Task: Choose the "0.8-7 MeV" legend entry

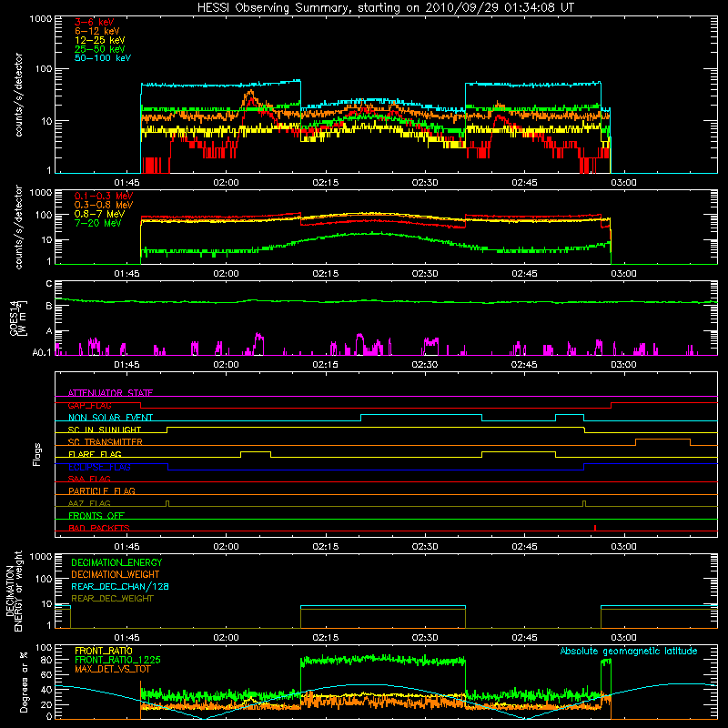Action: point(99,214)
